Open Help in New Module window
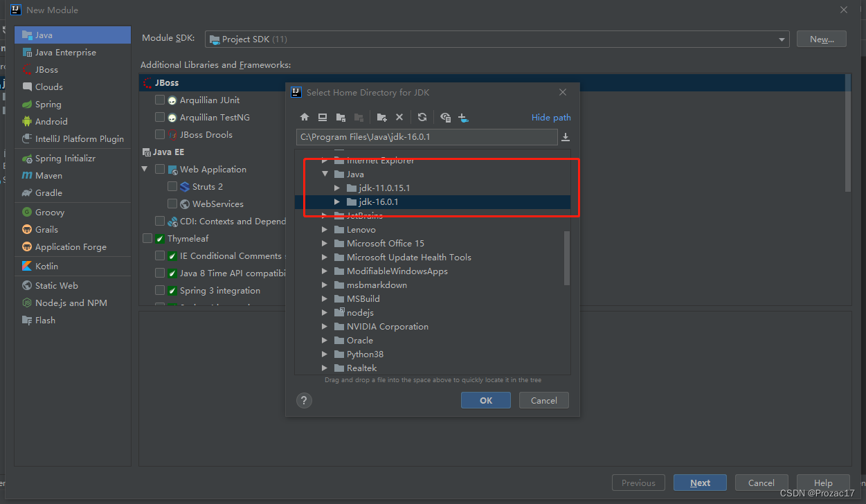Image resolution: width=866 pixels, height=504 pixels. 823,483
